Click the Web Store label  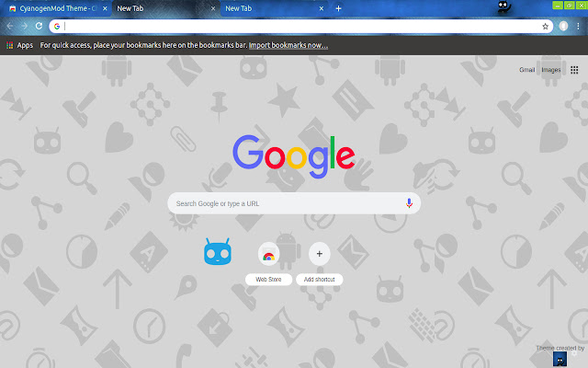tap(268, 280)
